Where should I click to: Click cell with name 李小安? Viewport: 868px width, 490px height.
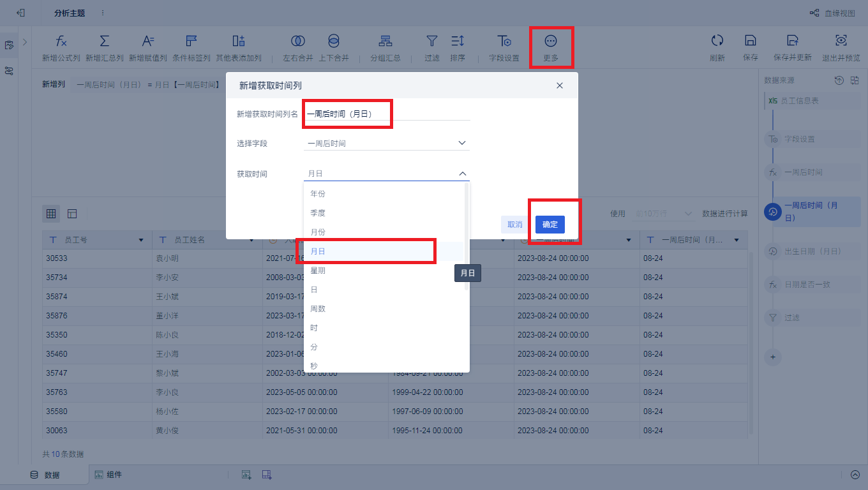(207, 278)
